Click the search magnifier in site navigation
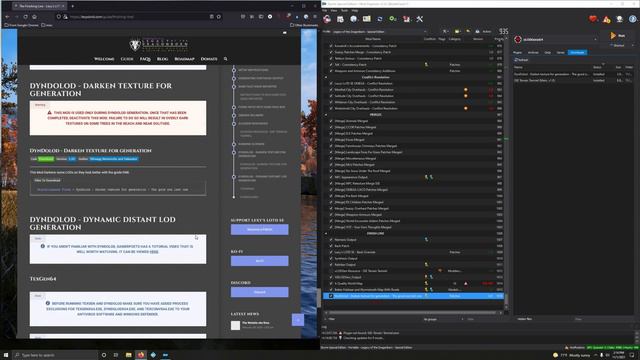Screen dimensions: 640x360 click(x=225, y=59)
